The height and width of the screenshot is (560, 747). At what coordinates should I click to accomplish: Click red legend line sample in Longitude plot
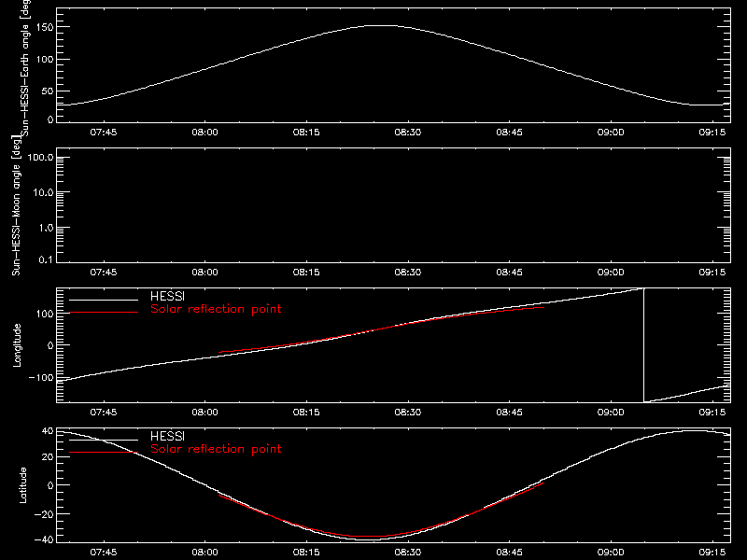(x=104, y=313)
